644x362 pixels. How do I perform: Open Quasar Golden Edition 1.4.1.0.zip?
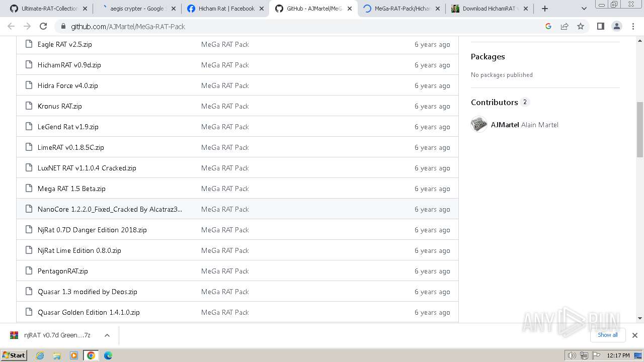coord(89,312)
